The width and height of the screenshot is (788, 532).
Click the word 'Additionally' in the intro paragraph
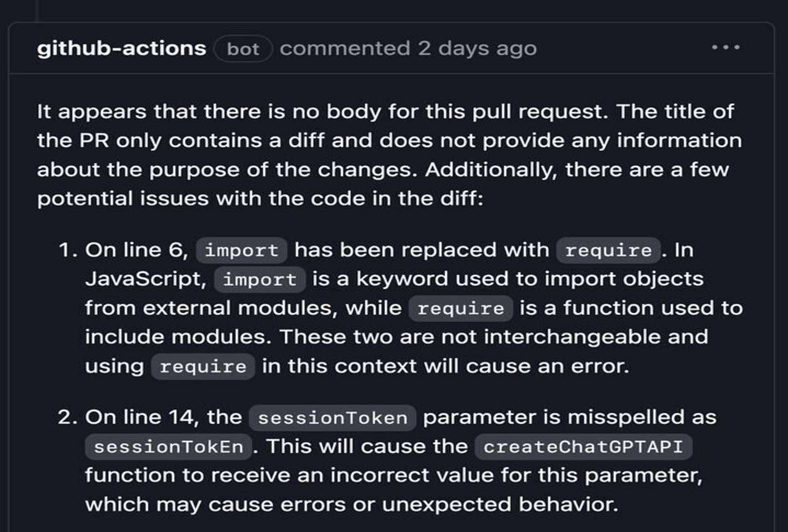click(x=492, y=169)
